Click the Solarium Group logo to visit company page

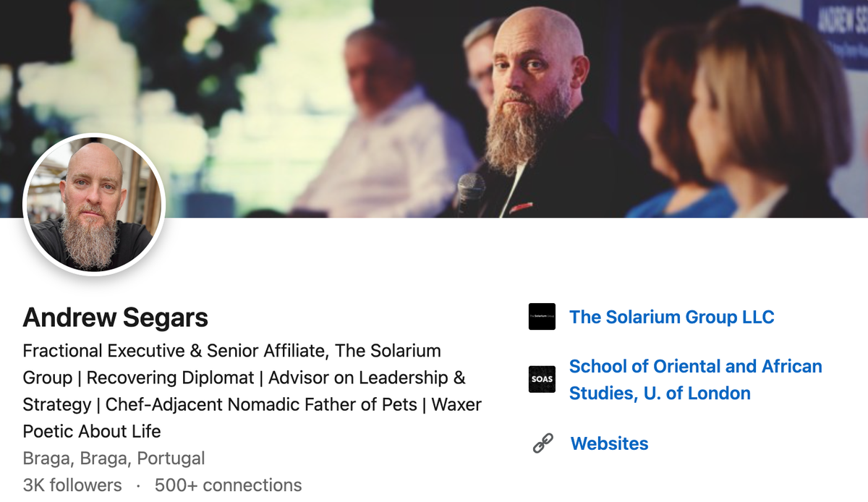(542, 317)
